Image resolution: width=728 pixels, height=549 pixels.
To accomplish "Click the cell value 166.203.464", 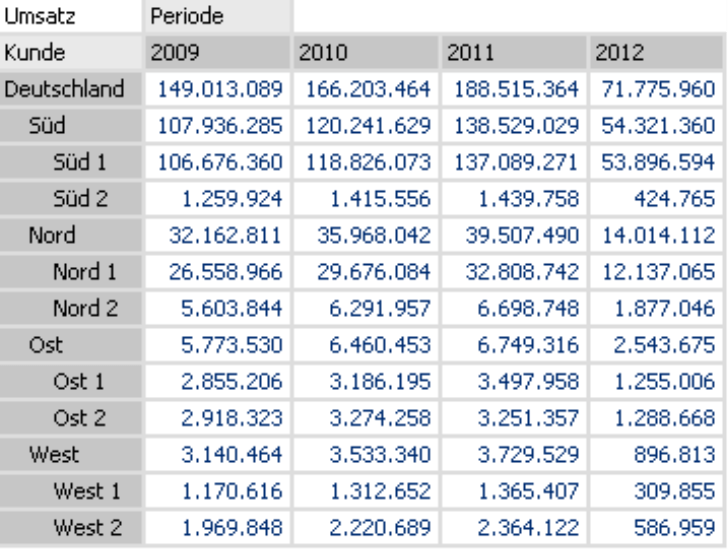I will point(366,89).
